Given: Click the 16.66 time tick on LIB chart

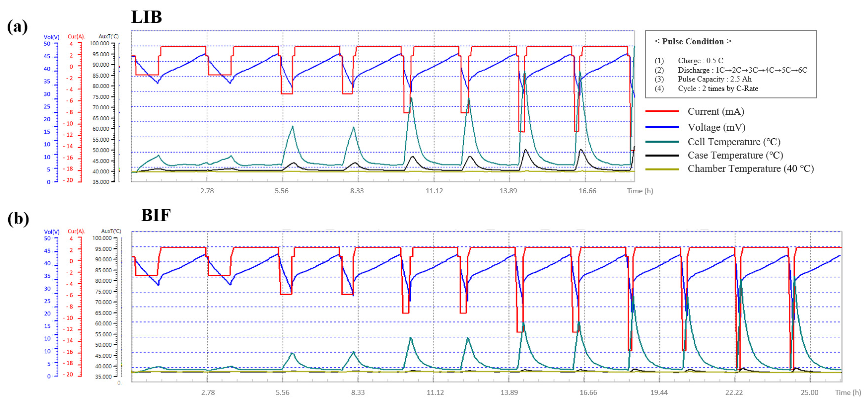Looking at the screenshot, I should pyautogui.click(x=587, y=191).
